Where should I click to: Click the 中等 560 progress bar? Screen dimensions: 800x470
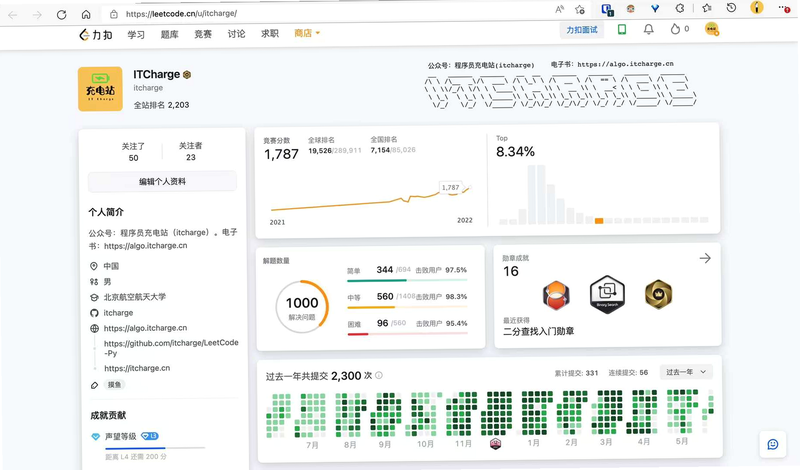pos(407,307)
